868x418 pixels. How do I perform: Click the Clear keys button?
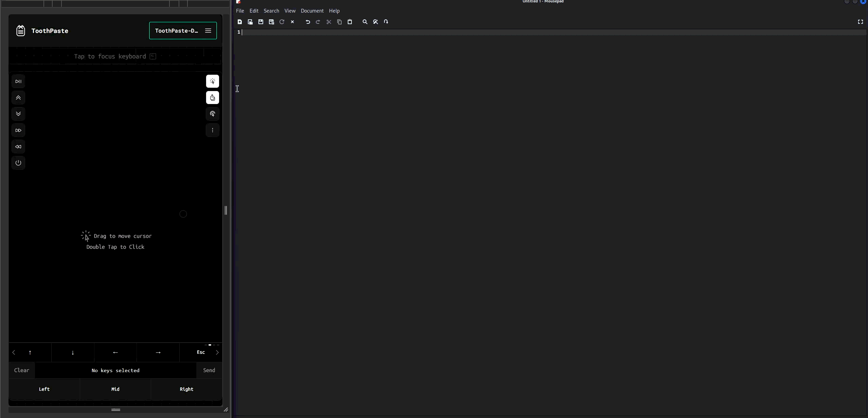click(22, 370)
